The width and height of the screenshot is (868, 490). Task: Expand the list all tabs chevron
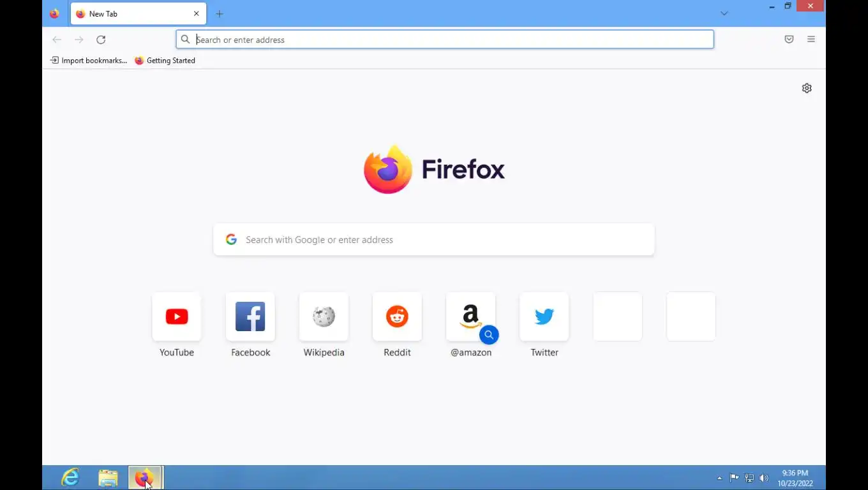(x=724, y=13)
